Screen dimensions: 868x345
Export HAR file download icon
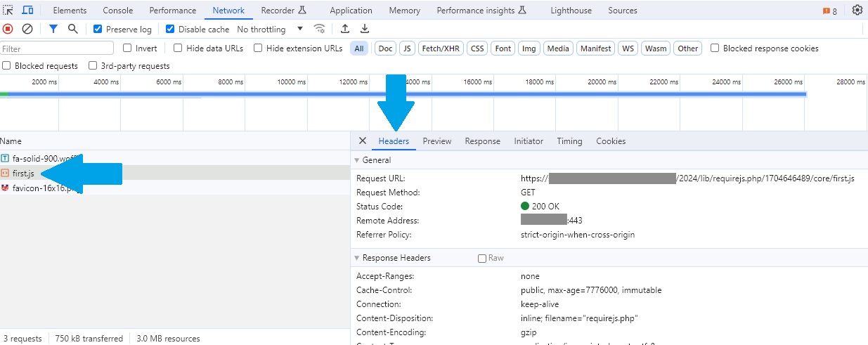coord(365,29)
